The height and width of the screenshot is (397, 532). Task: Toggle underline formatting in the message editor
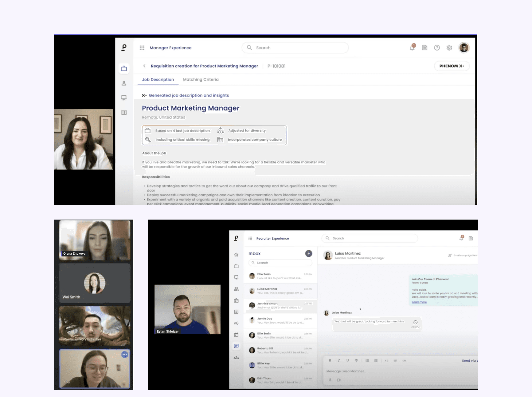click(347, 360)
